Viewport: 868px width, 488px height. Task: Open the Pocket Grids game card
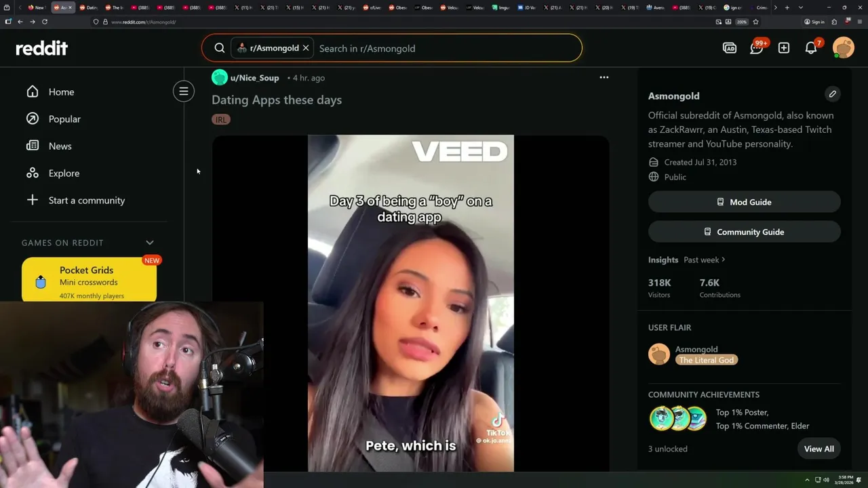tap(89, 280)
